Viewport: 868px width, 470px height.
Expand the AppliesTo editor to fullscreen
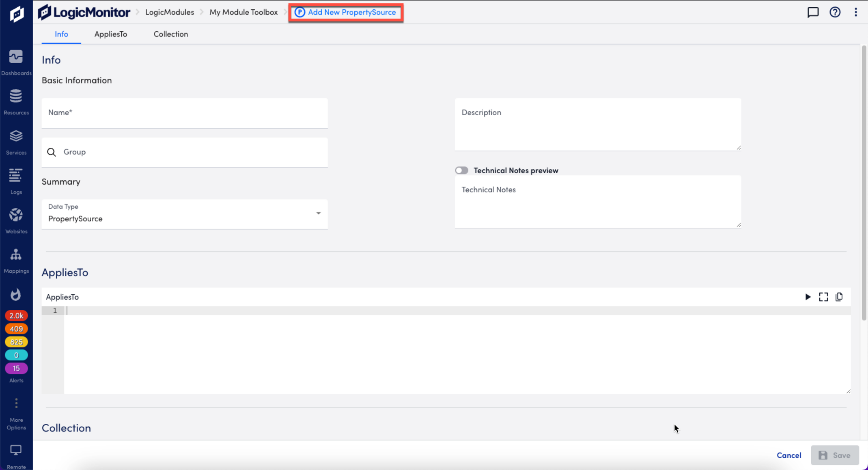pos(823,297)
